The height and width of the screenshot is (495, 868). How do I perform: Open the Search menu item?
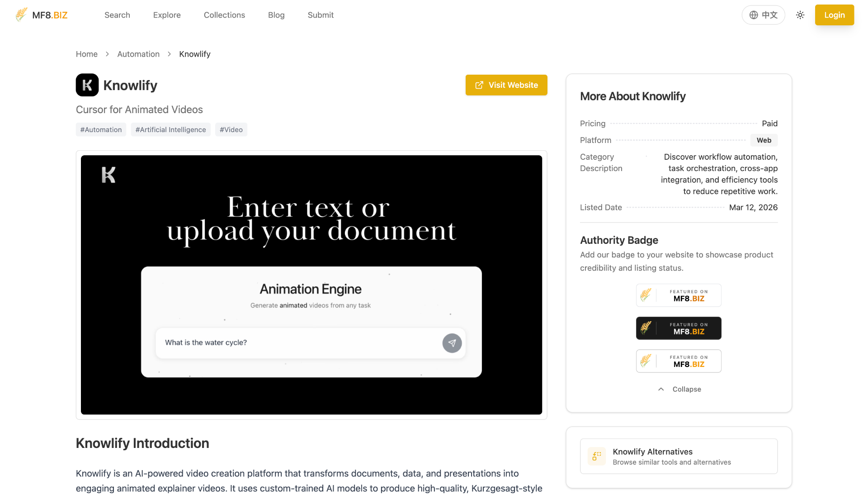(x=117, y=15)
